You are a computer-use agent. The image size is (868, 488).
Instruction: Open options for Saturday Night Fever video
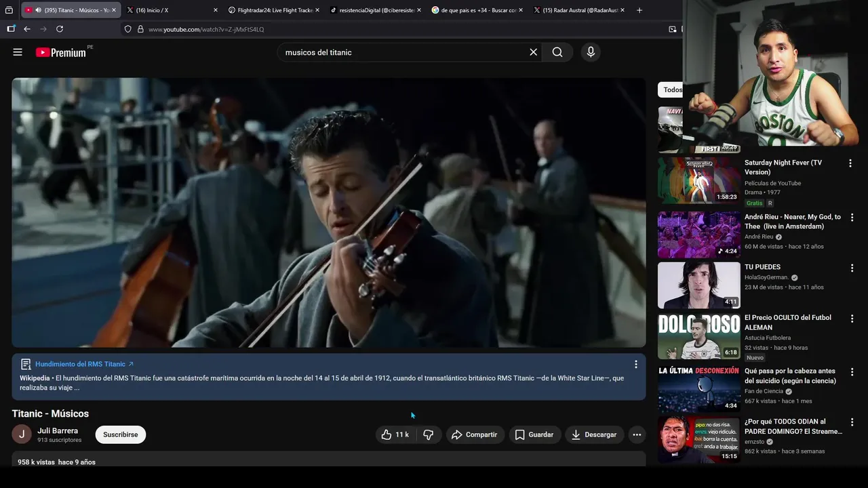(x=850, y=163)
